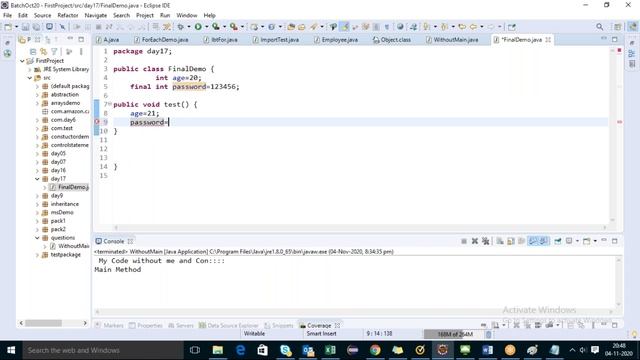Open the Debug button dropdown arrow
This screenshot has width=640, height=360.
click(189, 27)
